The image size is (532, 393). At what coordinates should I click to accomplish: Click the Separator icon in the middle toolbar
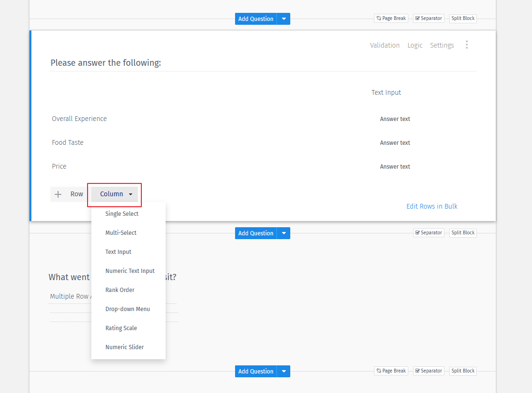click(x=428, y=232)
